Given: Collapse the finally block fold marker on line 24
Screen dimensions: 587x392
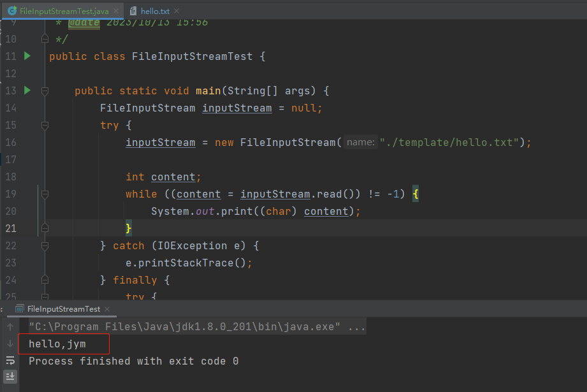Looking at the screenshot, I should click(x=45, y=280).
